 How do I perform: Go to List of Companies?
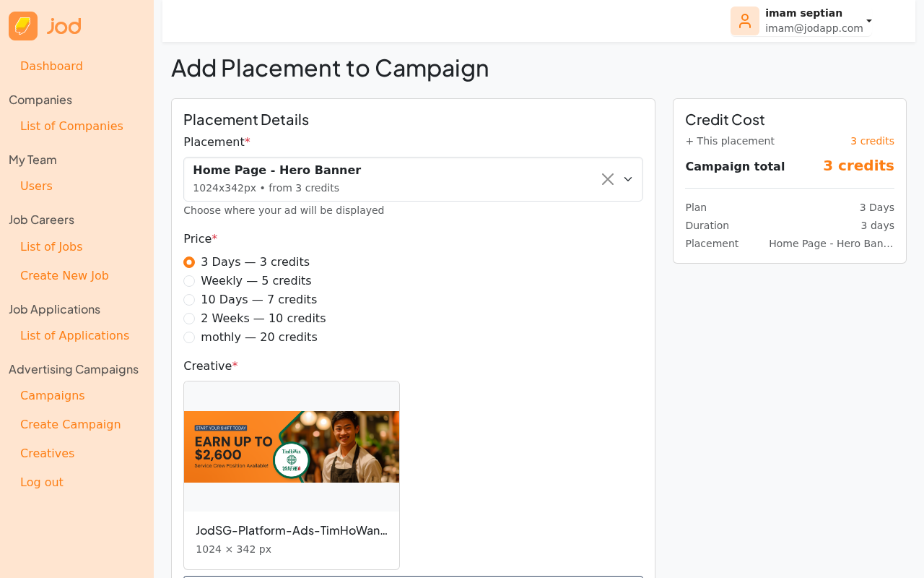[x=71, y=125]
